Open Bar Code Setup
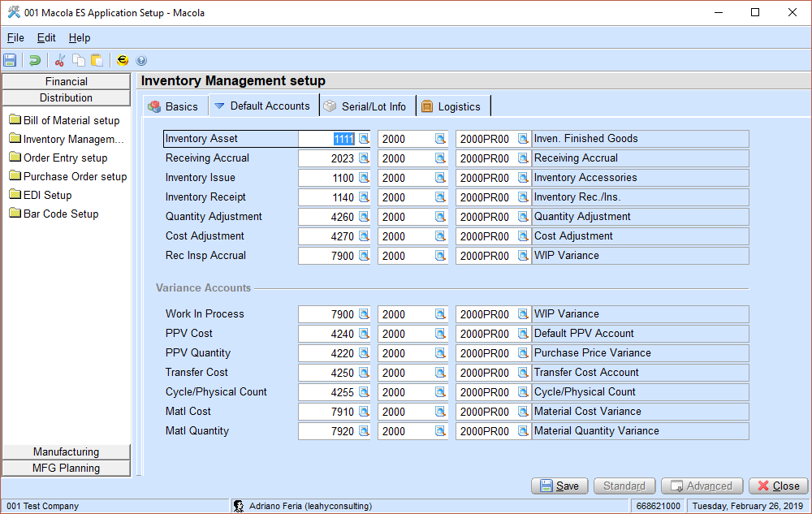 tap(54, 214)
